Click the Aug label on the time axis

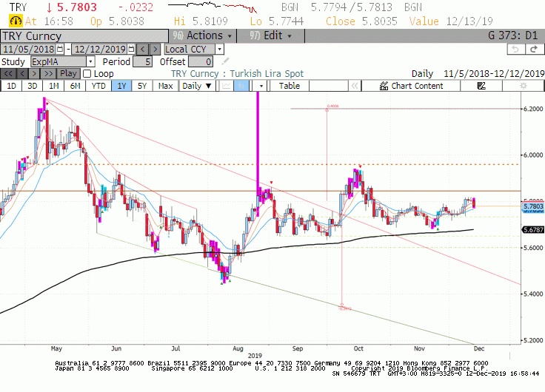click(x=238, y=348)
